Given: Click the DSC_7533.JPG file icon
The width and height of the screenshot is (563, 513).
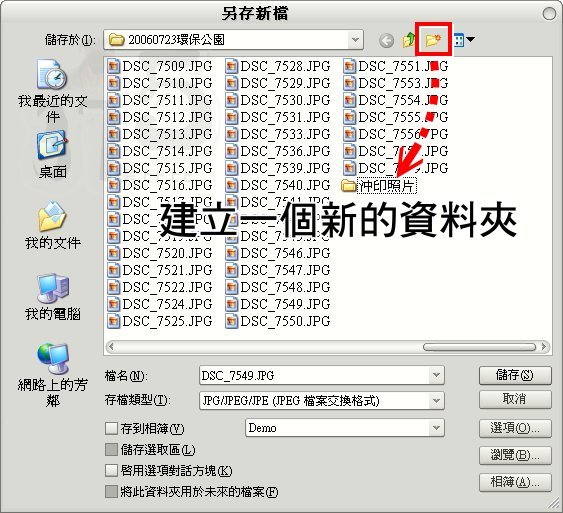Looking at the screenshot, I should pyautogui.click(x=231, y=134).
